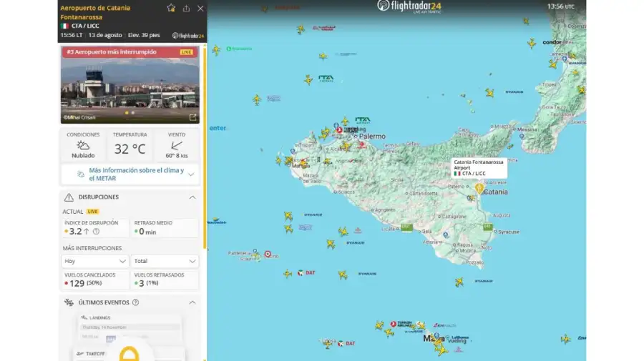Select the Ryanair plane southeast of Sicily
Viewport: 644px width, 361px height.
[x=459, y=282]
